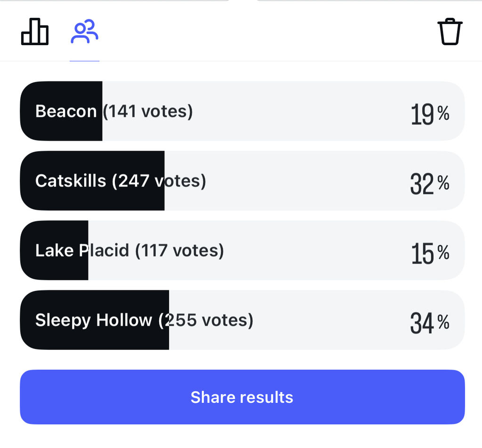This screenshot has height=448, width=482.
Task: Select the Catskills poll option
Action: 242,180
